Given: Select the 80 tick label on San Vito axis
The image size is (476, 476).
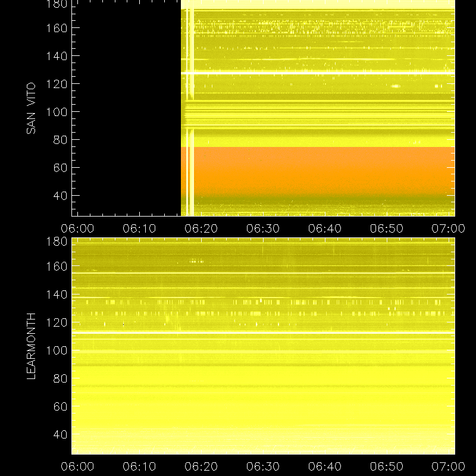Looking at the screenshot, I should click(x=61, y=140).
